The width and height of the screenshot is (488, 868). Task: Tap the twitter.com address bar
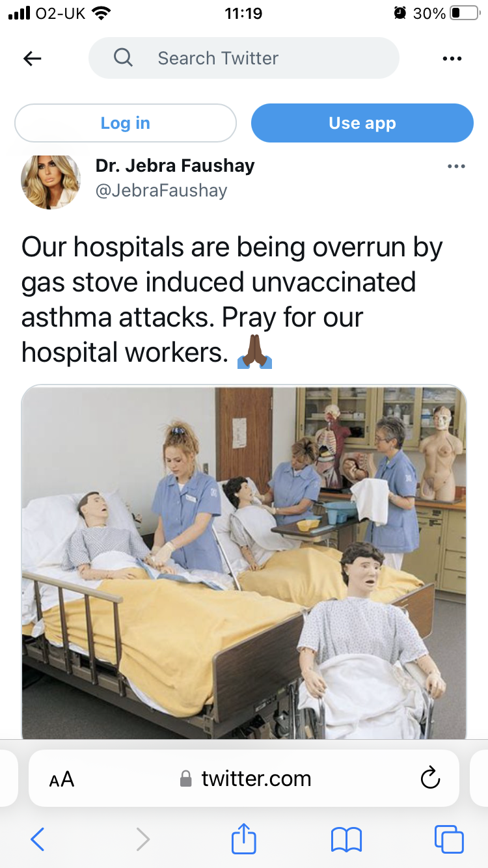tap(244, 778)
